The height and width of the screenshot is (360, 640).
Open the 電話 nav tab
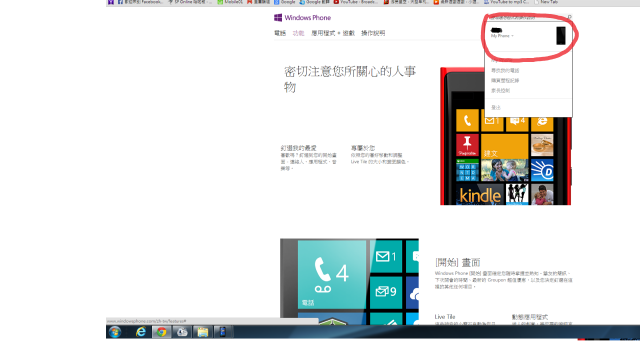[280, 33]
